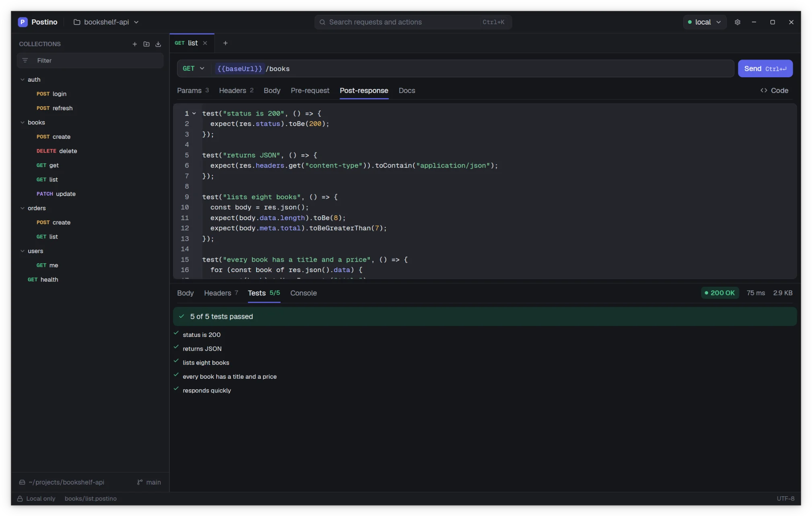Switch to the Params tab
This screenshot has height=516, width=812.
click(193, 91)
